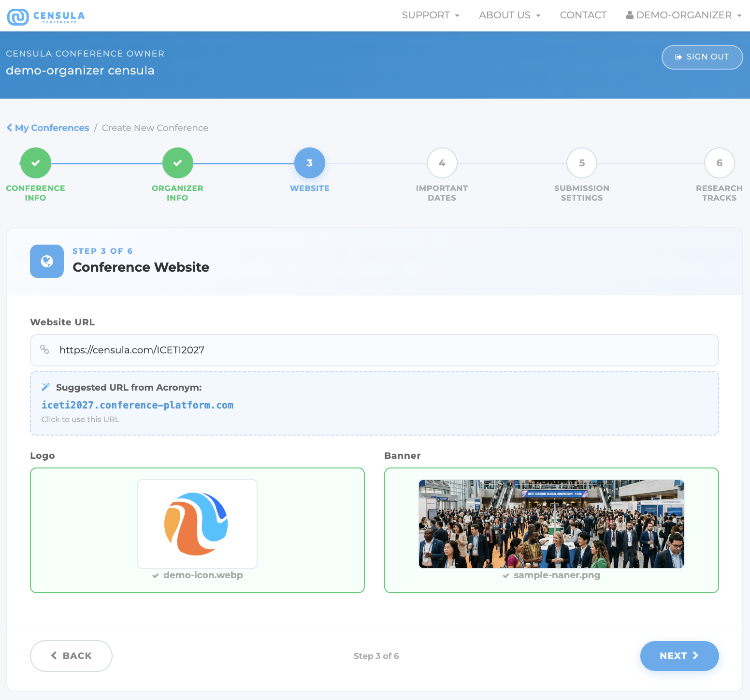Click the banner image thumbnail
Screen dimensions: 750x700
(x=551, y=524)
